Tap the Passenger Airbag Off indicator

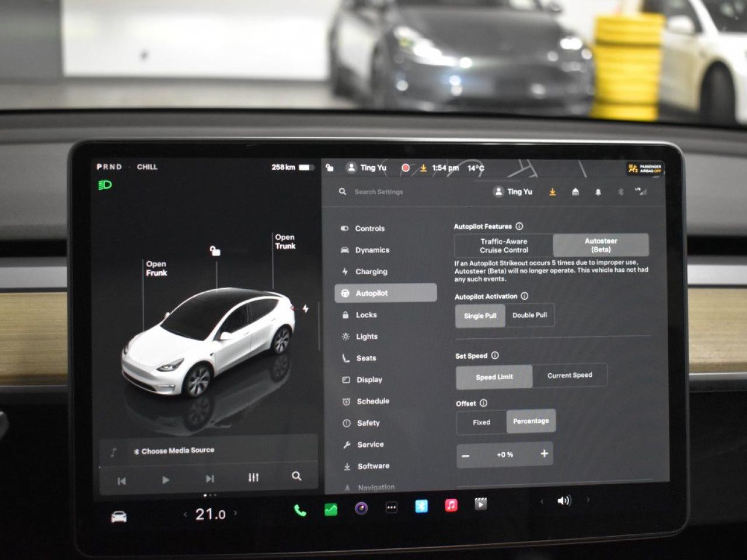[x=645, y=169]
